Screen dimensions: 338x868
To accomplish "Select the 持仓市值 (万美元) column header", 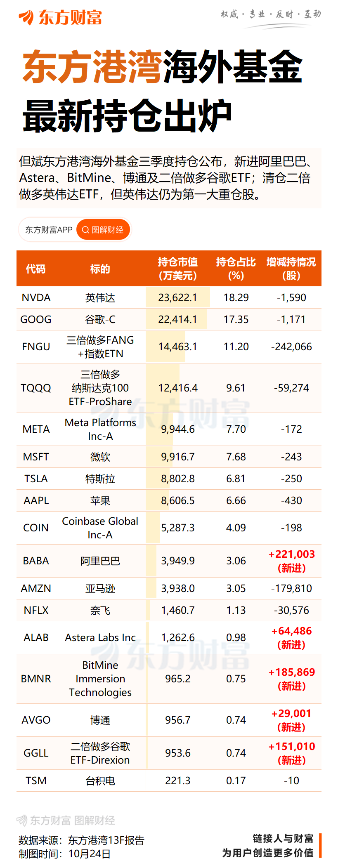I will coord(178,269).
